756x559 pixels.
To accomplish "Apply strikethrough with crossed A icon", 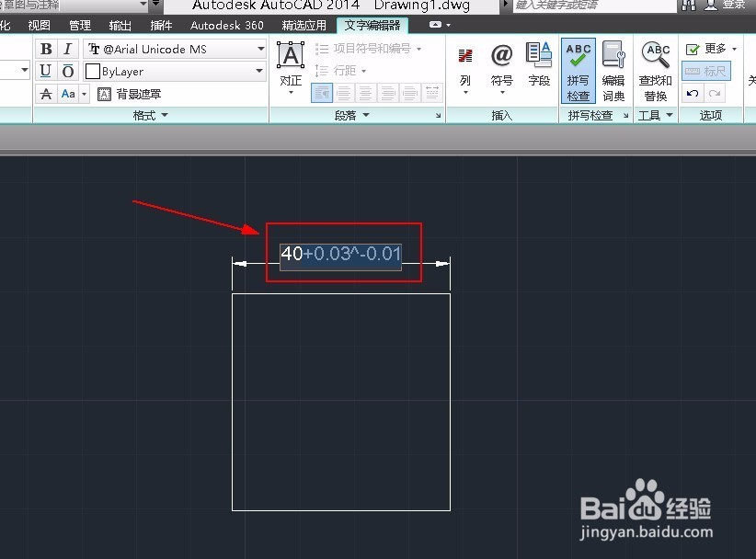I will [46, 94].
